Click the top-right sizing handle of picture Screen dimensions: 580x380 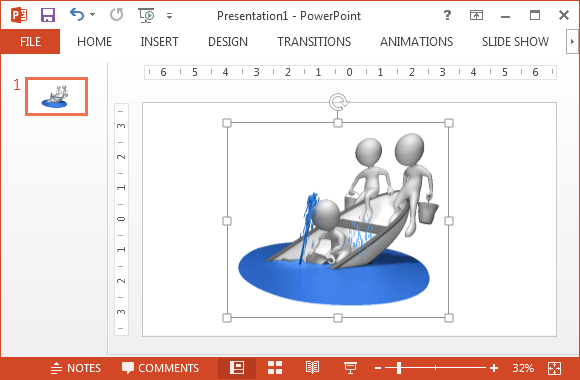449,123
